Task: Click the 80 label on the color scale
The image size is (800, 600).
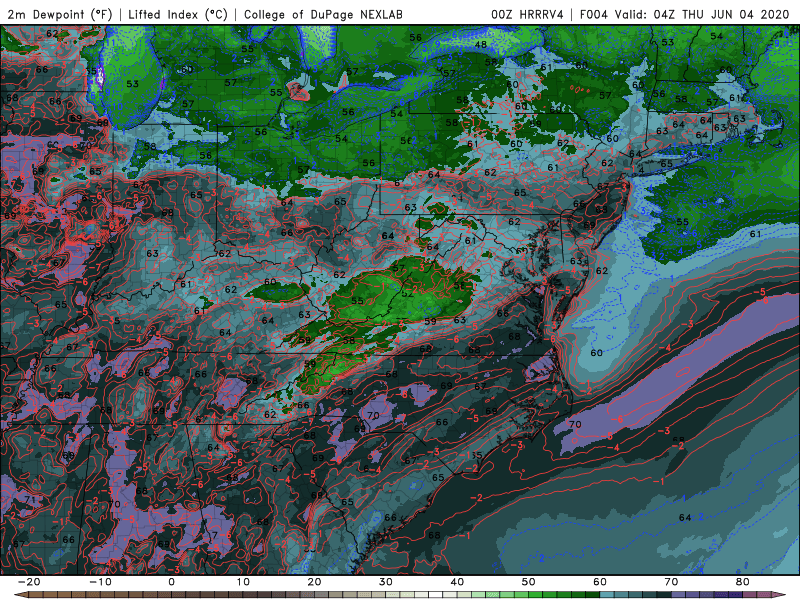Action: click(x=743, y=582)
